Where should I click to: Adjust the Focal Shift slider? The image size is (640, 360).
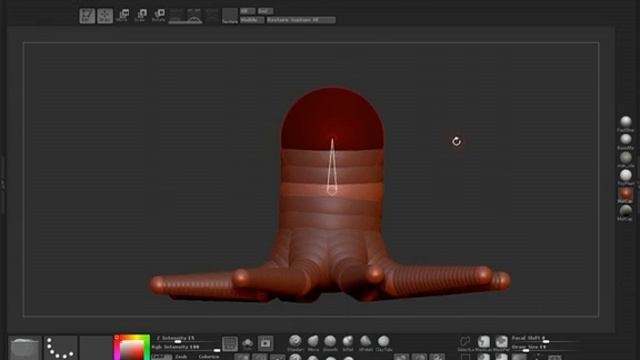point(544,339)
